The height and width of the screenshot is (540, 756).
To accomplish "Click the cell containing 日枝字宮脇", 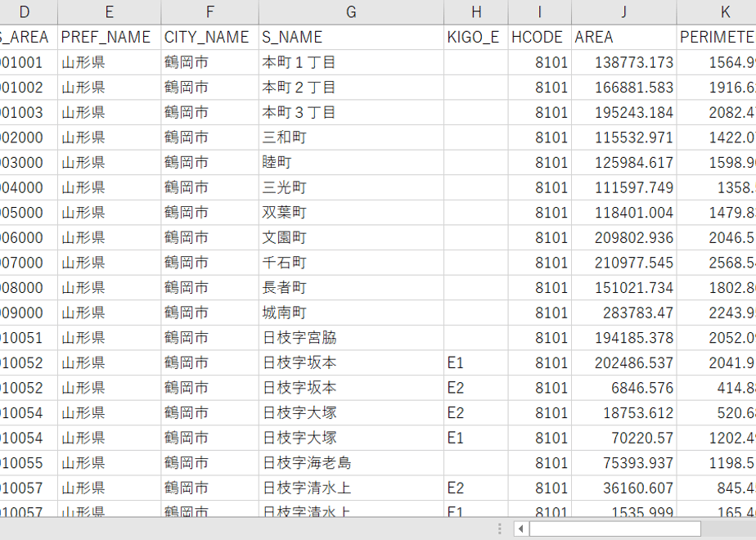I will coord(351,338).
